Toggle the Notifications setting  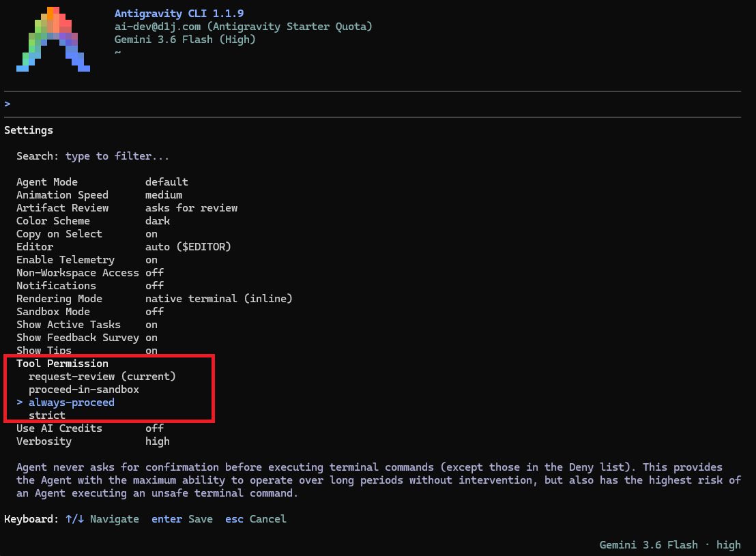point(90,286)
